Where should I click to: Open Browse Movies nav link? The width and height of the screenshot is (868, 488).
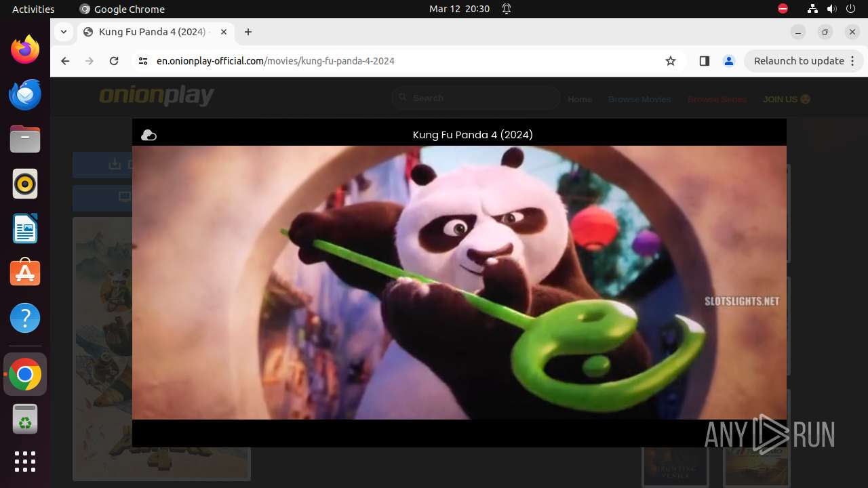pos(639,99)
